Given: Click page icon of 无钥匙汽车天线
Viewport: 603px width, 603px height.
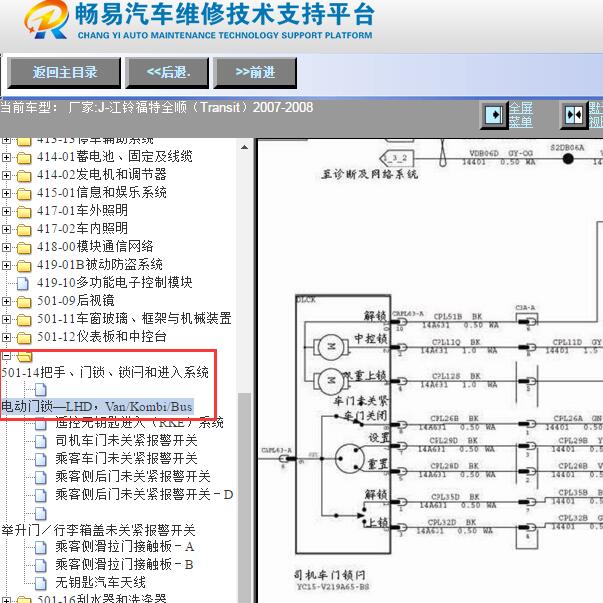Looking at the screenshot, I should click(x=41, y=583).
